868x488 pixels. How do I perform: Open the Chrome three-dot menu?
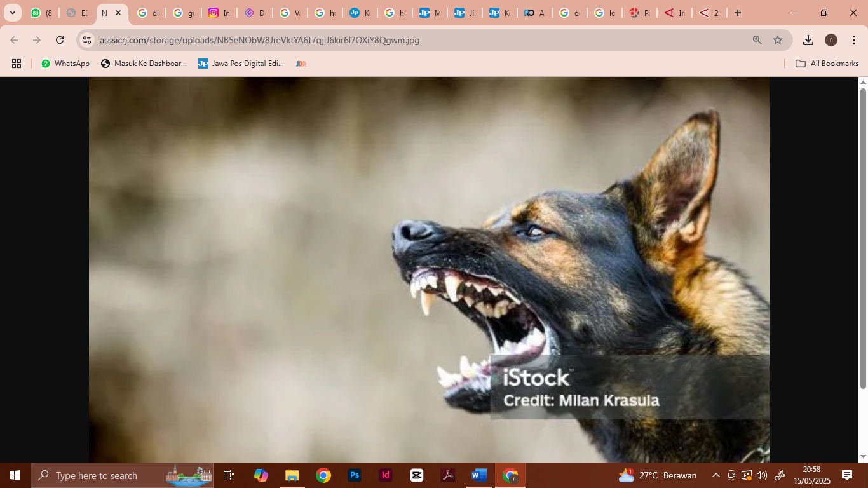tap(854, 40)
